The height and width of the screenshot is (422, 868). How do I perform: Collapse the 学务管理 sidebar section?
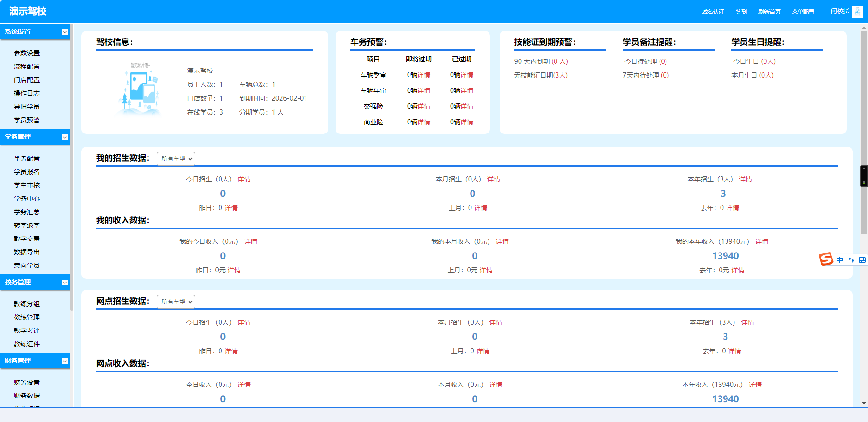(x=64, y=137)
